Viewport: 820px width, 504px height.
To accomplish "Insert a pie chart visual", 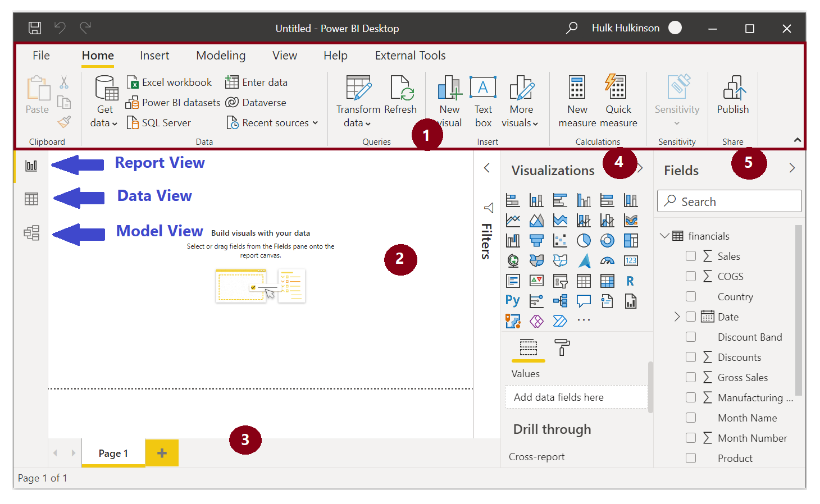I will (x=584, y=240).
